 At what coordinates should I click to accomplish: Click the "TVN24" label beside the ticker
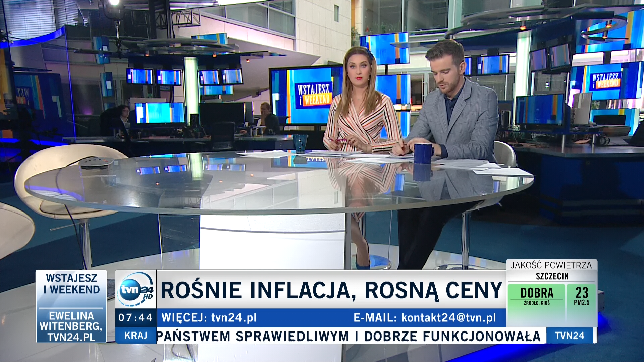click(570, 336)
